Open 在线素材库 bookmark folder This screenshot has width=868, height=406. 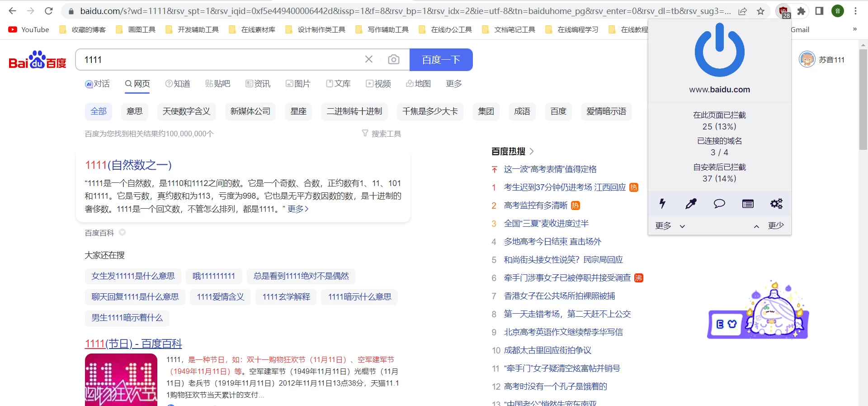(x=252, y=29)
